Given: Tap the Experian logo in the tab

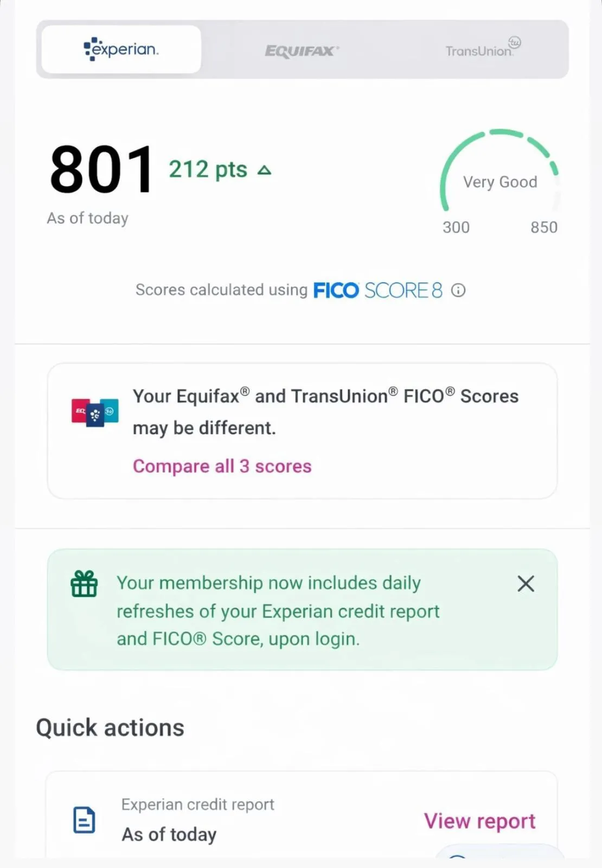Looking at the screenshot, I should (121, 49).
